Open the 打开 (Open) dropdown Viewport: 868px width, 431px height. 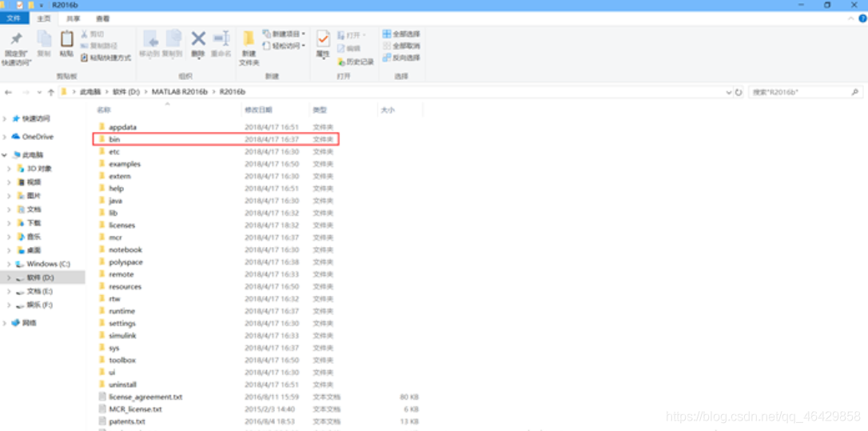coord(351,35)
